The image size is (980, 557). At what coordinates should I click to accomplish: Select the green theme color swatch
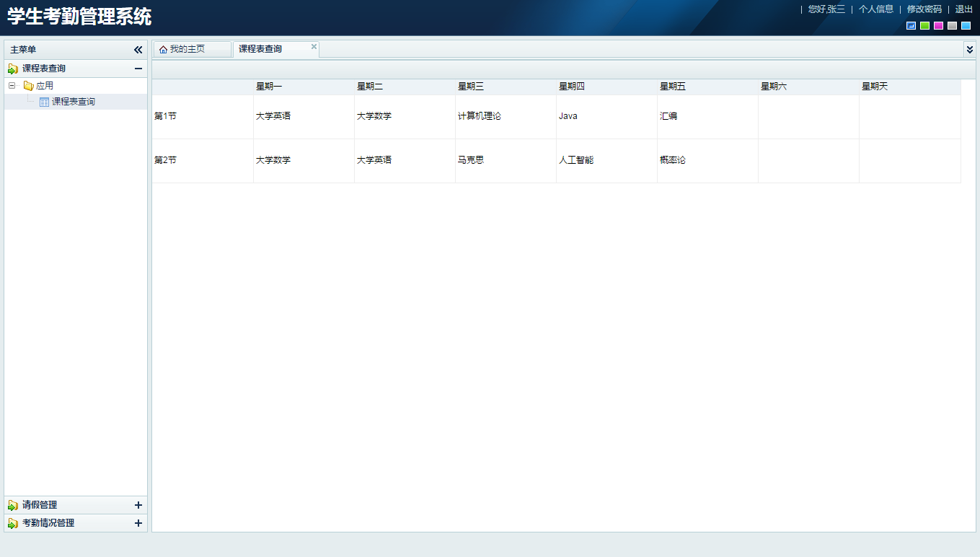[x=925, y=25]
